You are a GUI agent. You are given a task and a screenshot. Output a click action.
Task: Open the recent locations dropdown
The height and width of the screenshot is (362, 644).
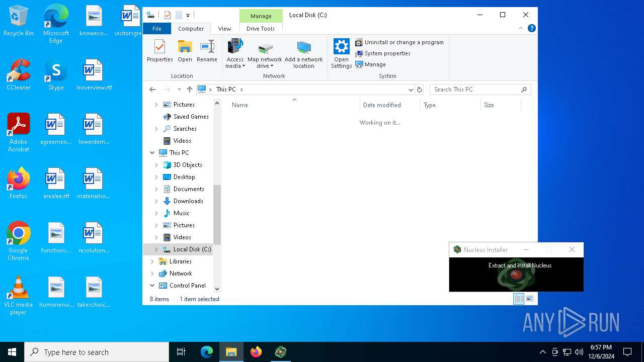[179, 89]
